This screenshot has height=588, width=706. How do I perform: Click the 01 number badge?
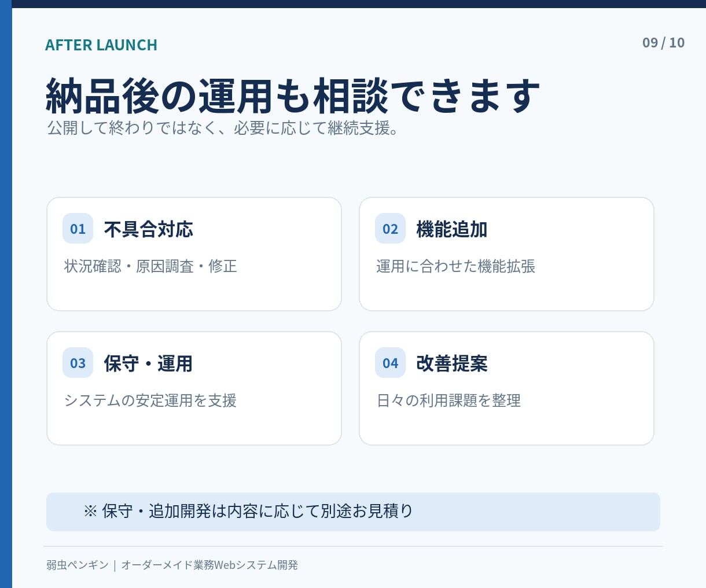[x=78, y=229]
